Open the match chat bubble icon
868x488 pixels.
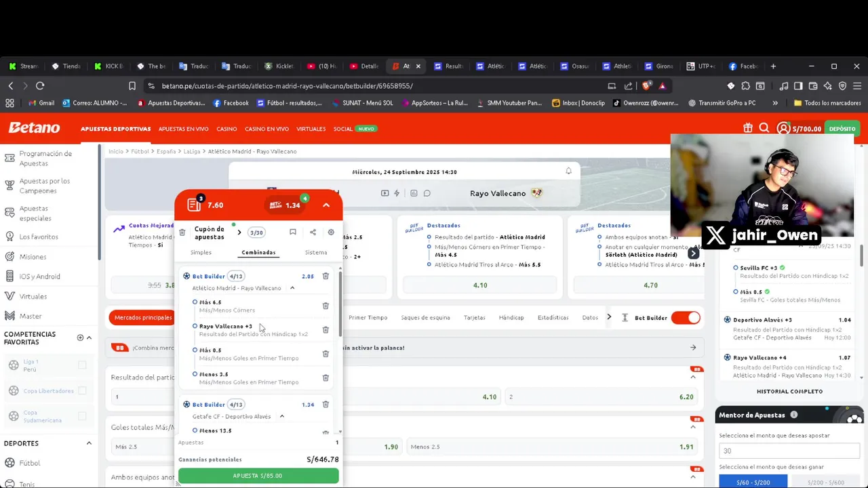(427, 193)
